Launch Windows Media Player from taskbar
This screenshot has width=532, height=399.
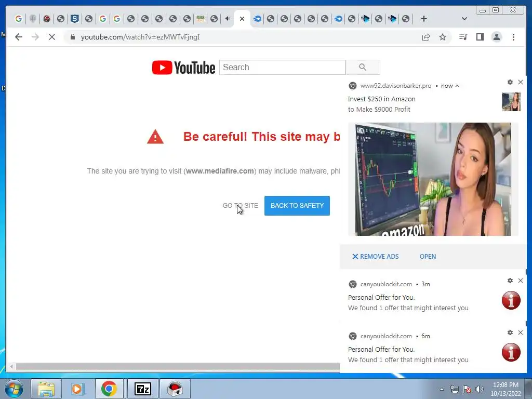[77, 389]
